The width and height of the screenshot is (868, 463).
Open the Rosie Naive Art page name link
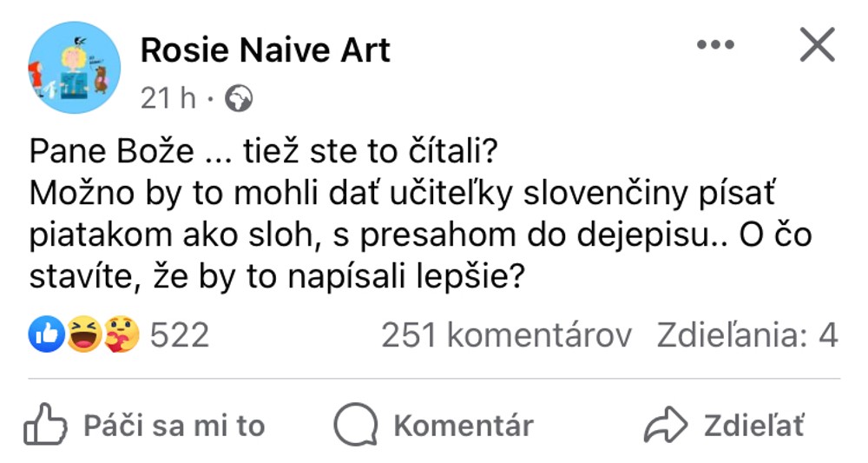pyautogui.click(x=266, y=50)
